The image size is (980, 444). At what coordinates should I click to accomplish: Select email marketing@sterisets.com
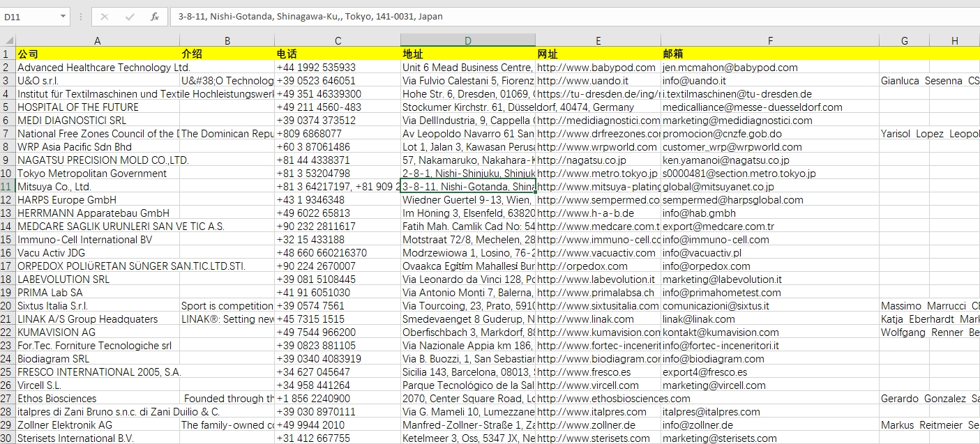click(770, 438)
